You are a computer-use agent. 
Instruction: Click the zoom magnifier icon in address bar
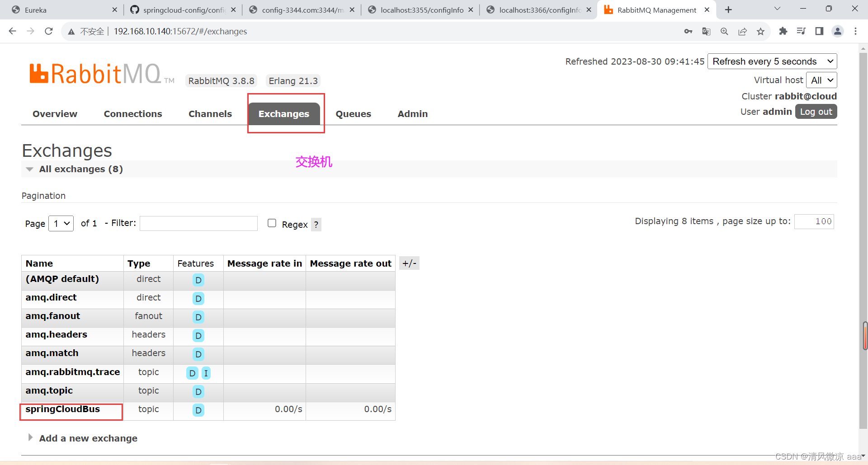(724, 31)
